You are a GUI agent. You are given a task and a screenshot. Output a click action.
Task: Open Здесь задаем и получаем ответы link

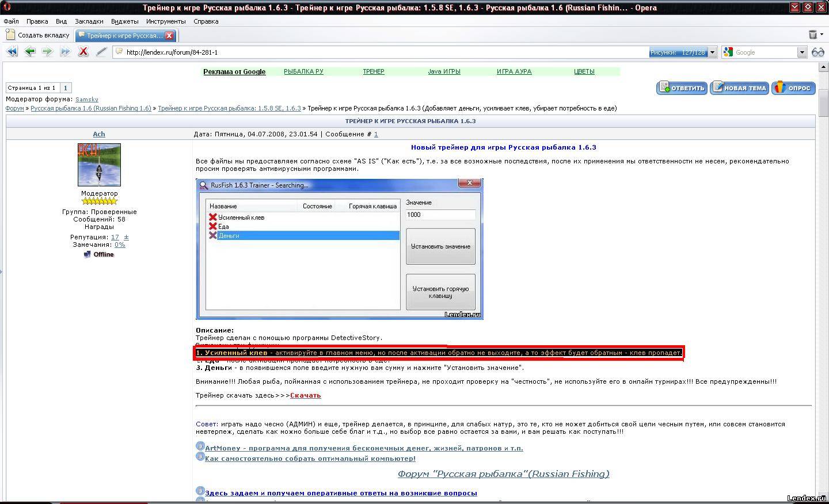click(x=341, y=493)
